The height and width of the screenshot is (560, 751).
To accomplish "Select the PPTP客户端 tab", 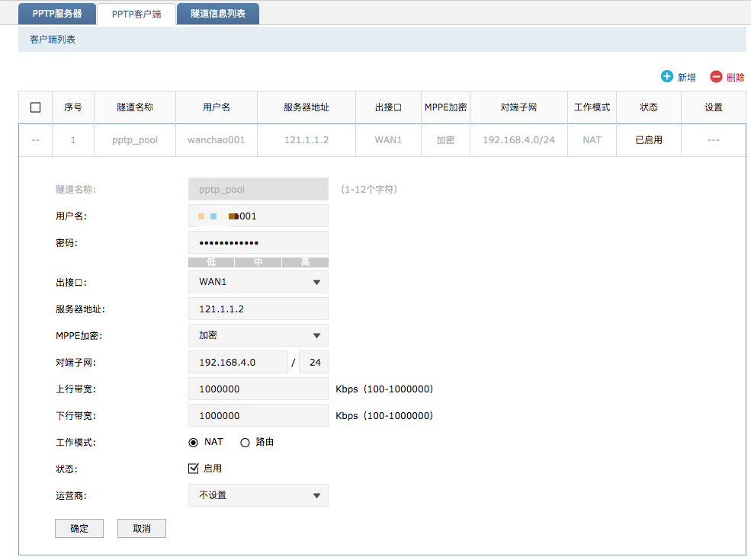I will pyautogui.click(x=136, y=14).
